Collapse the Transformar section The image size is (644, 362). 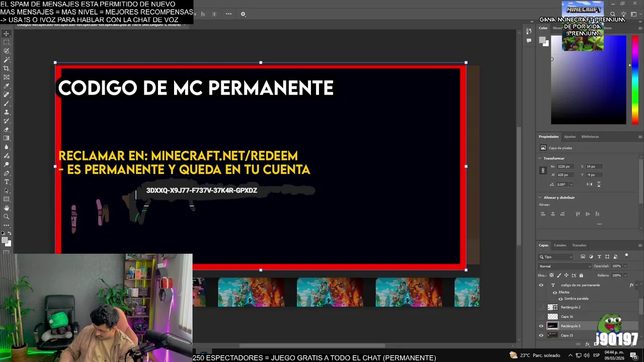tap(540, 158)
